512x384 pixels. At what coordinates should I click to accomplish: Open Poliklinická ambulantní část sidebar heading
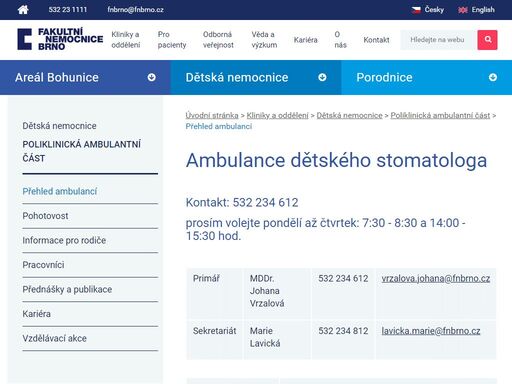(x=82, y=151)
